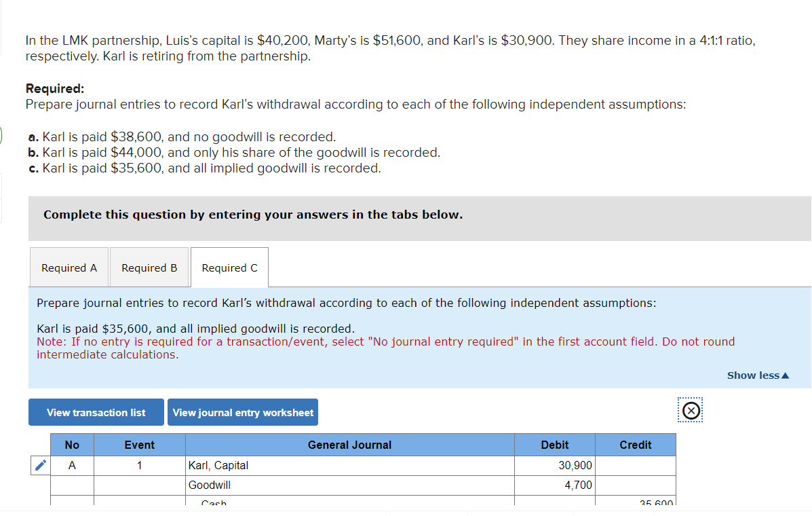Open the View journal entry worksheet
Screen dimensions: 812x516
[242, 412]
